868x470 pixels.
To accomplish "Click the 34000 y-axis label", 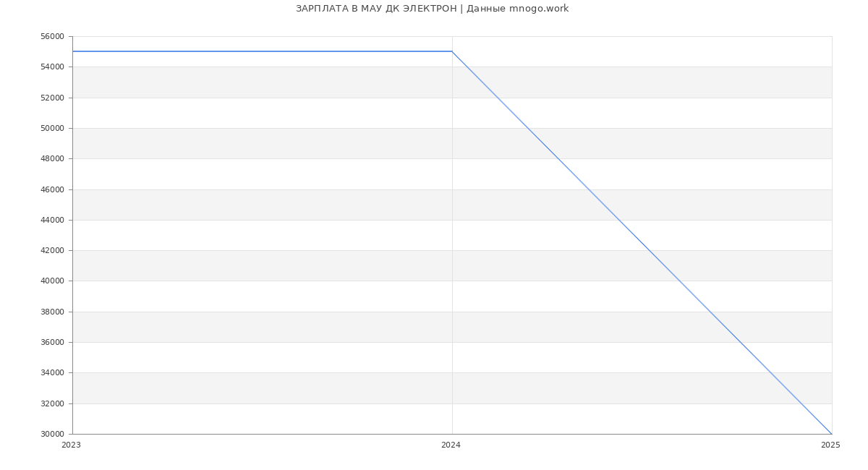I will tap(52, 373).
